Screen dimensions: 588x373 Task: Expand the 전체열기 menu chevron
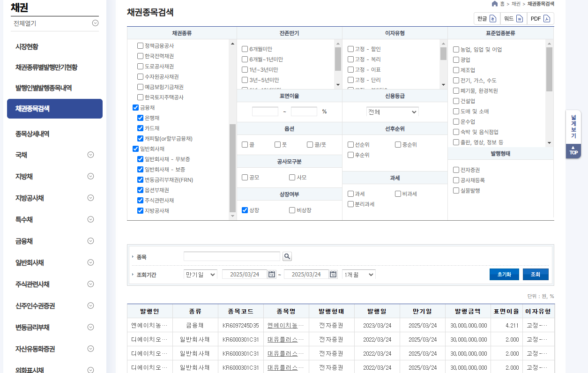pos(95,23)
